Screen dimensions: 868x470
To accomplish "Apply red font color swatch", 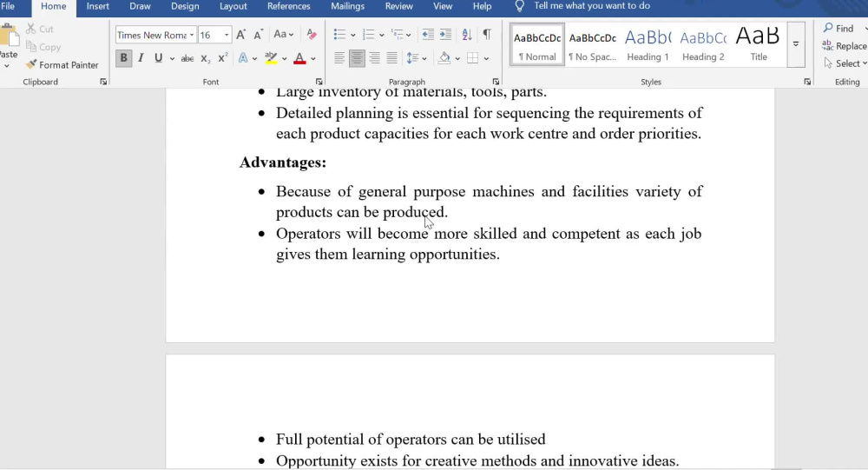I will pyautogui.click(x=299, y=58).
